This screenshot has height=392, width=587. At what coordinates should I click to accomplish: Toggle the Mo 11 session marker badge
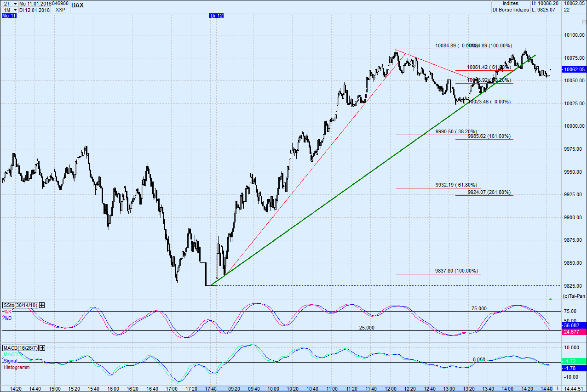coord(8,16)
